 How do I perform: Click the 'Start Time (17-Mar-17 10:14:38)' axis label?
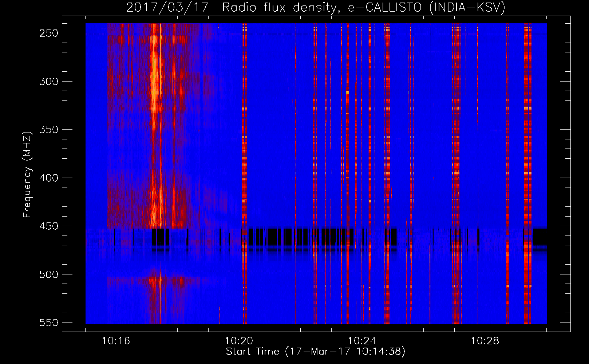tap(316, 352)
